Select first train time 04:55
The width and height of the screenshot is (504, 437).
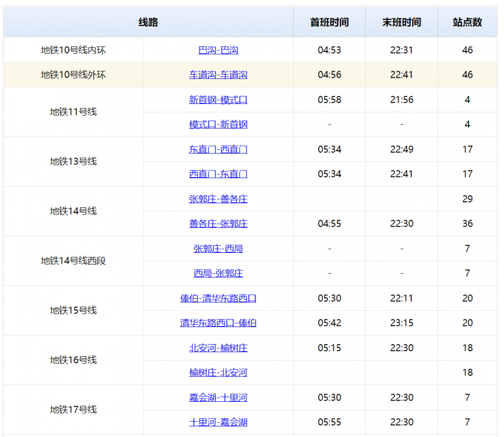[329, 224]
